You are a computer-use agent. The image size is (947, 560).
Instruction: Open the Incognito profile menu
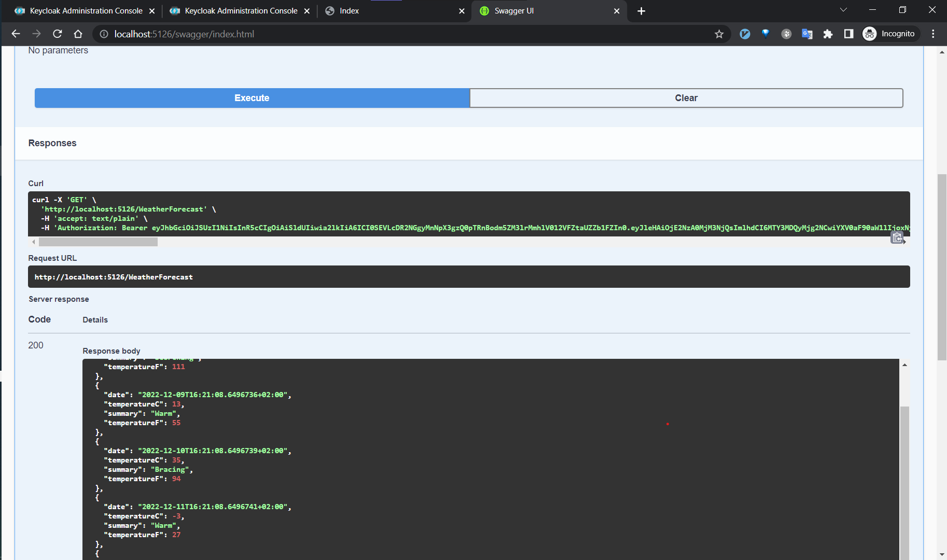pos(890,34)
